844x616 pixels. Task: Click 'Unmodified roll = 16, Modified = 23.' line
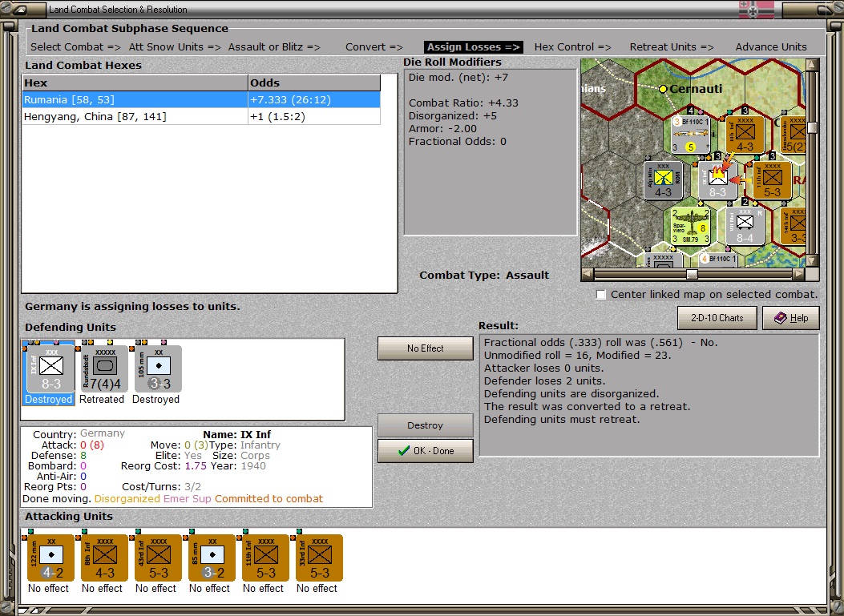577,355
